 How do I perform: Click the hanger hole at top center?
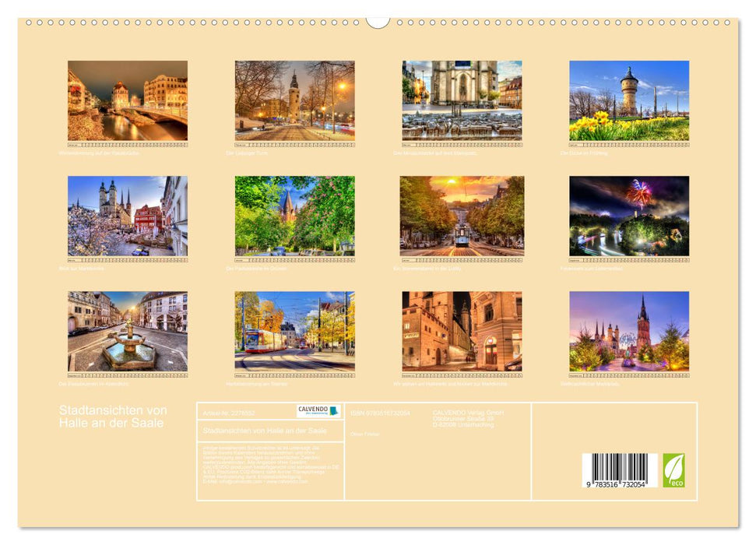(x=377, y=21)
